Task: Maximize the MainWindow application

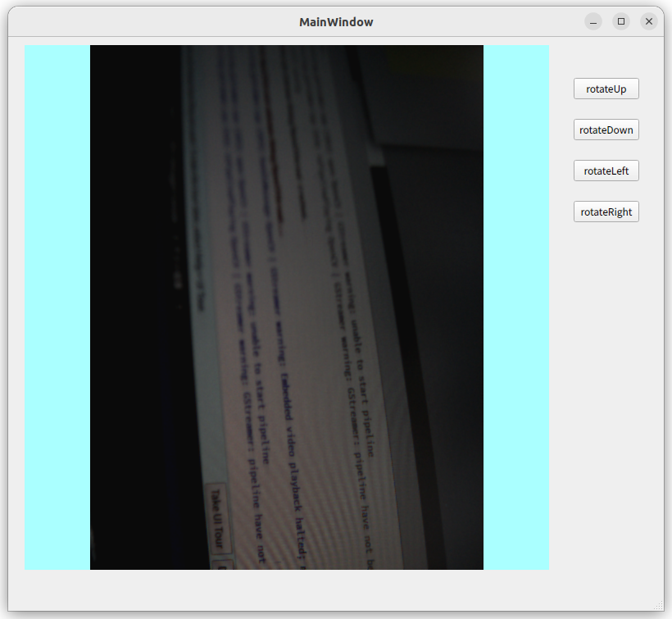Action: (x=621, y=21)
